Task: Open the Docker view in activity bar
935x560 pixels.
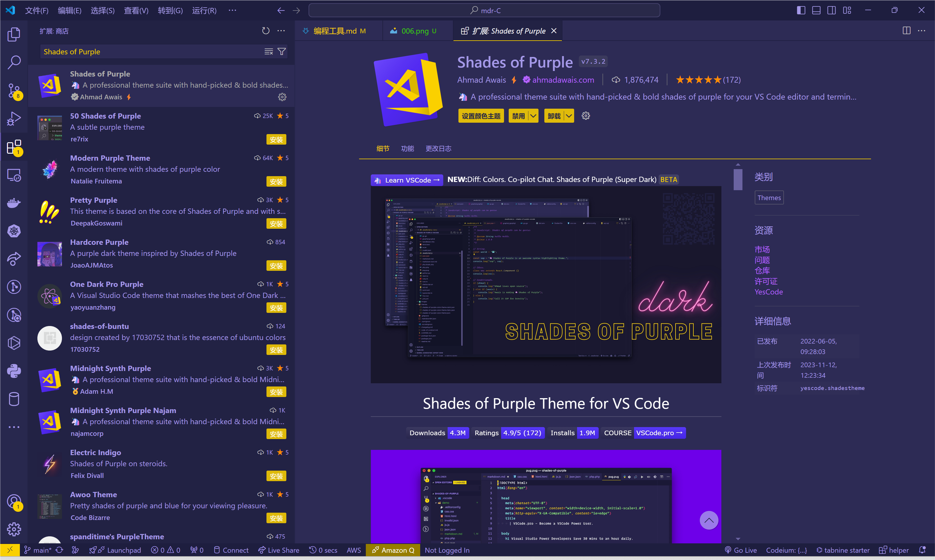Action: coord(14,203)
